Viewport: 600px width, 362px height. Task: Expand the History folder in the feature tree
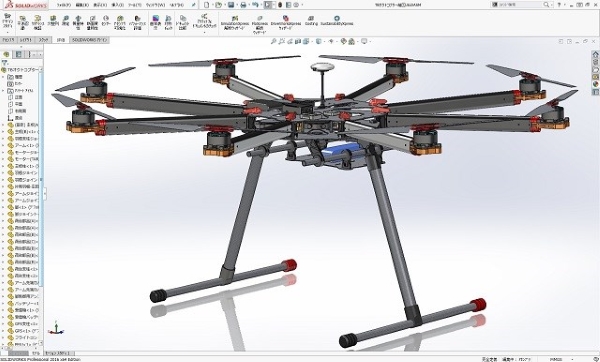(x=3, y=77)
